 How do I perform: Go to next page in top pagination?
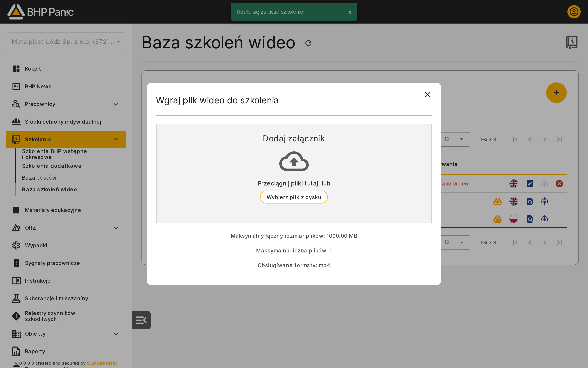(544, 139)
